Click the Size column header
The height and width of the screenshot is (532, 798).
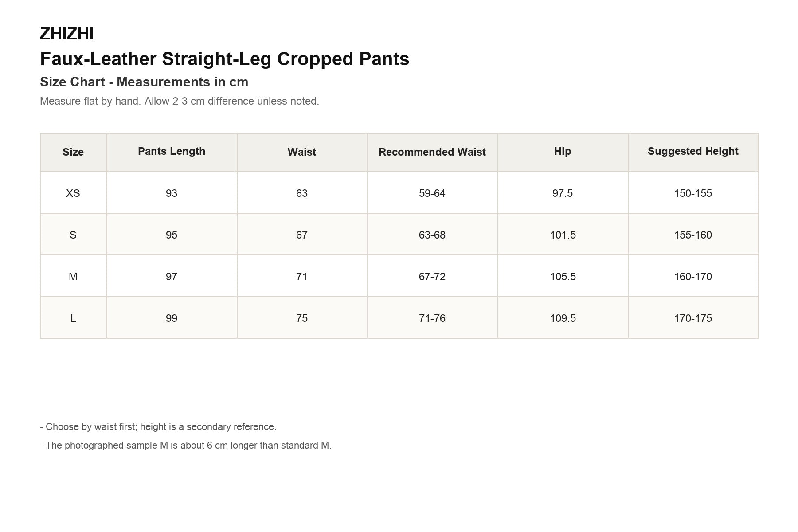(x=73, y=152)
